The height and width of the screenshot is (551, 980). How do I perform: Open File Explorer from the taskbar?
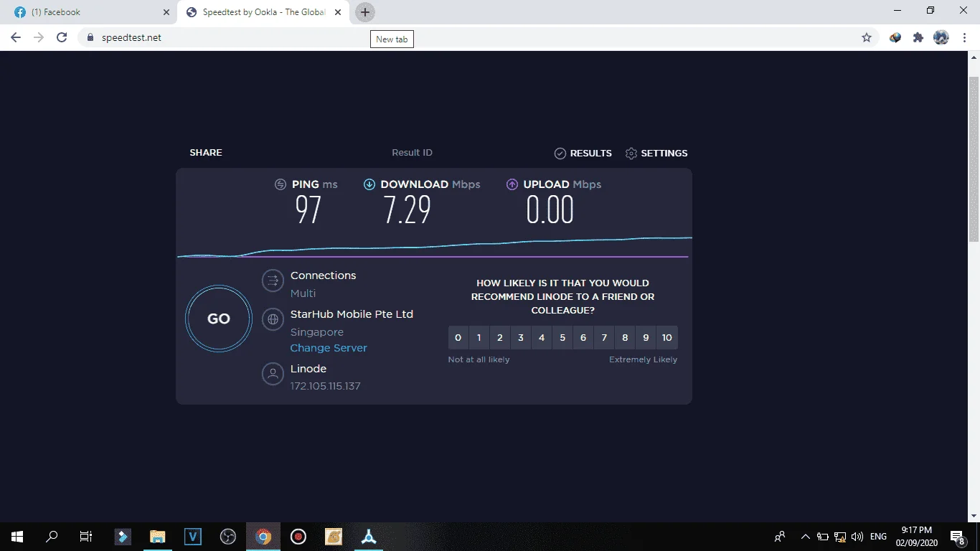point(157,537)
